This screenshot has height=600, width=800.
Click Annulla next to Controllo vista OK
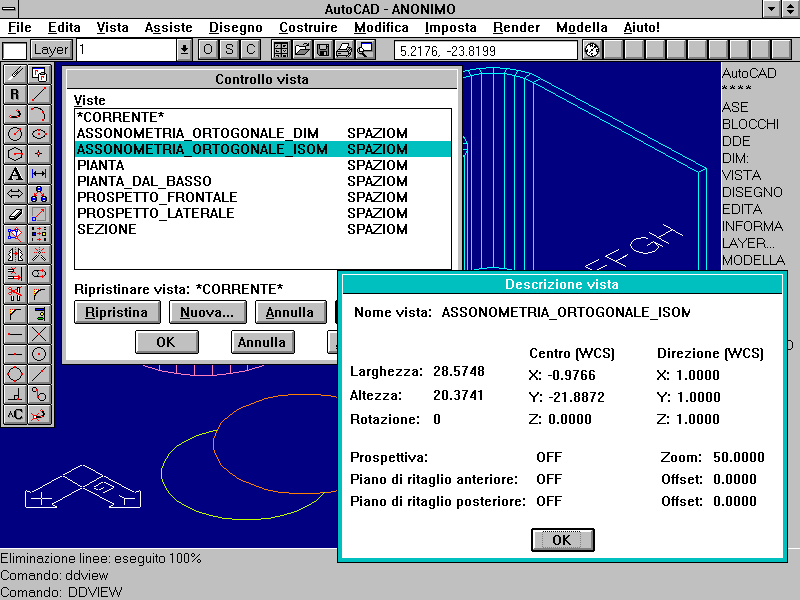(262, 342)
